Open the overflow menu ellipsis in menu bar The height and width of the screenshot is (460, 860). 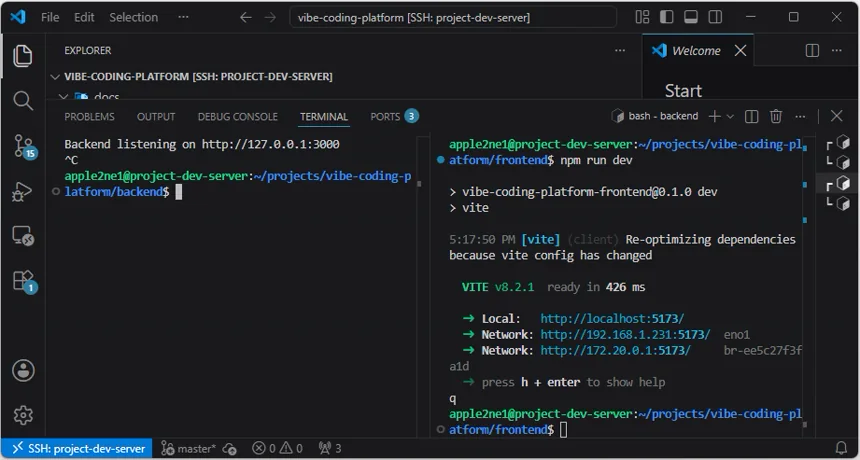point(183,18)
